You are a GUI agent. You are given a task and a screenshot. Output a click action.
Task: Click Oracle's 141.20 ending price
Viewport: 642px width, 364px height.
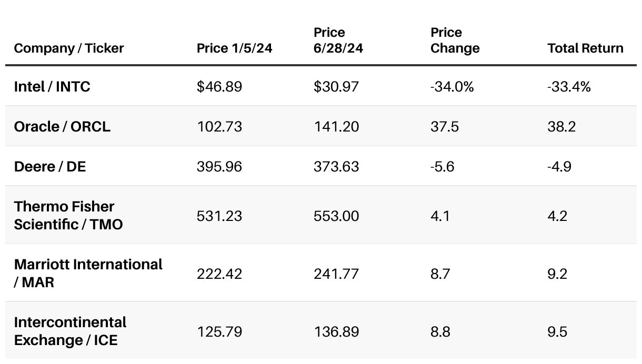[x=336, y=126]
